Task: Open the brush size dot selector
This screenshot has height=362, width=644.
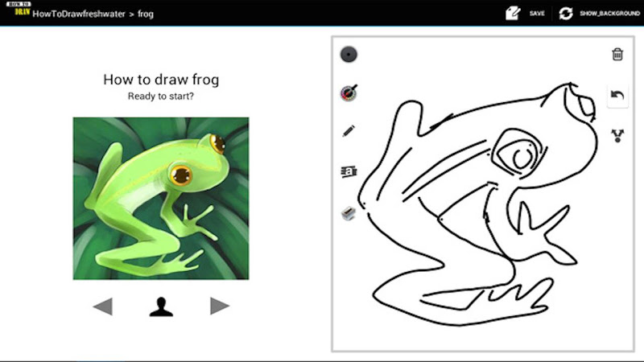Action: [349, 54]
